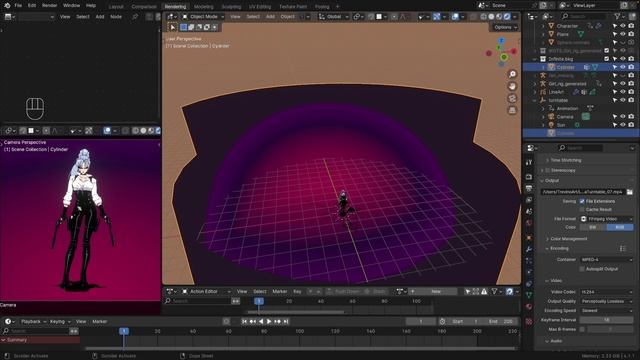Viewport: 640px width, 360px height.
Task: Hide Character in viewport via eye icon
Action: tap(623, 26)
